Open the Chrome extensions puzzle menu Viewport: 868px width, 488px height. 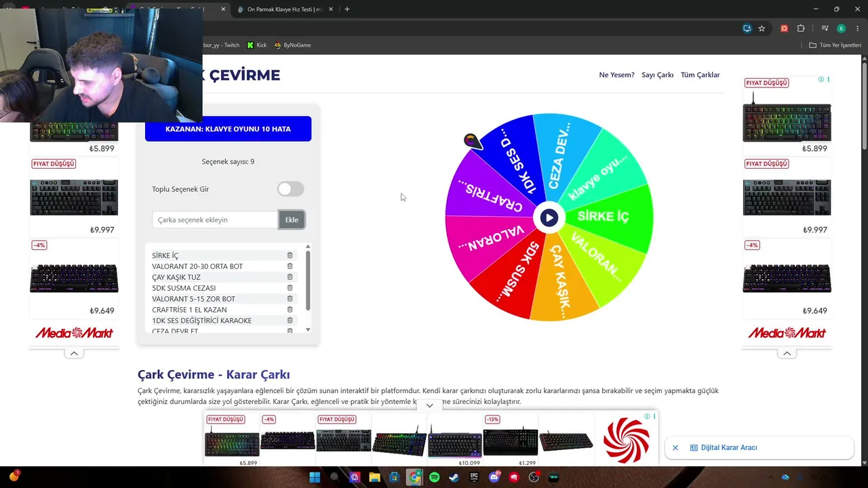801,28
